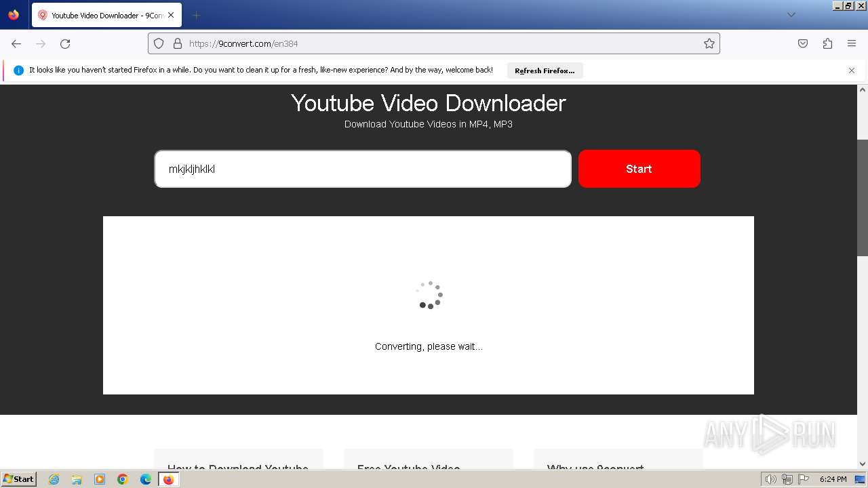This screenshot has width=868, height=488.
Task: Click the red Start button
Action: point(639,169)
